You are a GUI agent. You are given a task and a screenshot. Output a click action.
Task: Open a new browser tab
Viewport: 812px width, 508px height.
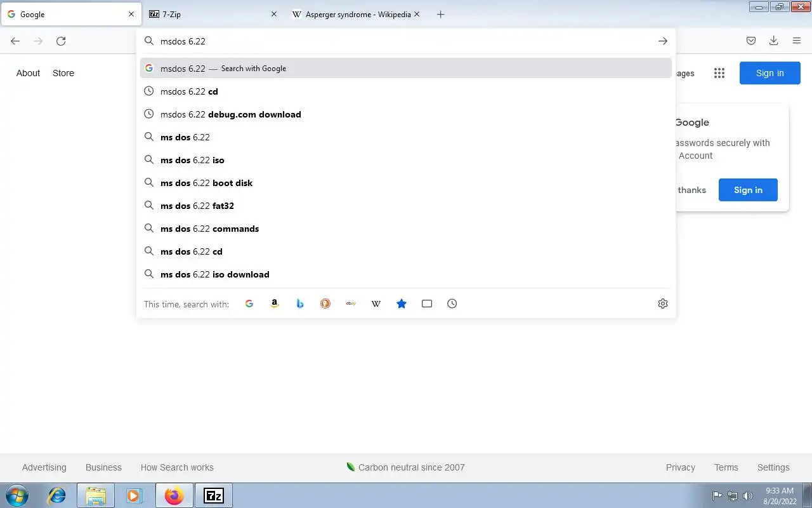441,14
